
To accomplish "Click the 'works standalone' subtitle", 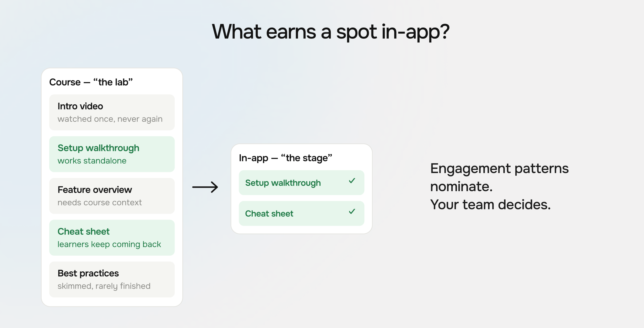I will pyautogui.click(x=92, y=160).
